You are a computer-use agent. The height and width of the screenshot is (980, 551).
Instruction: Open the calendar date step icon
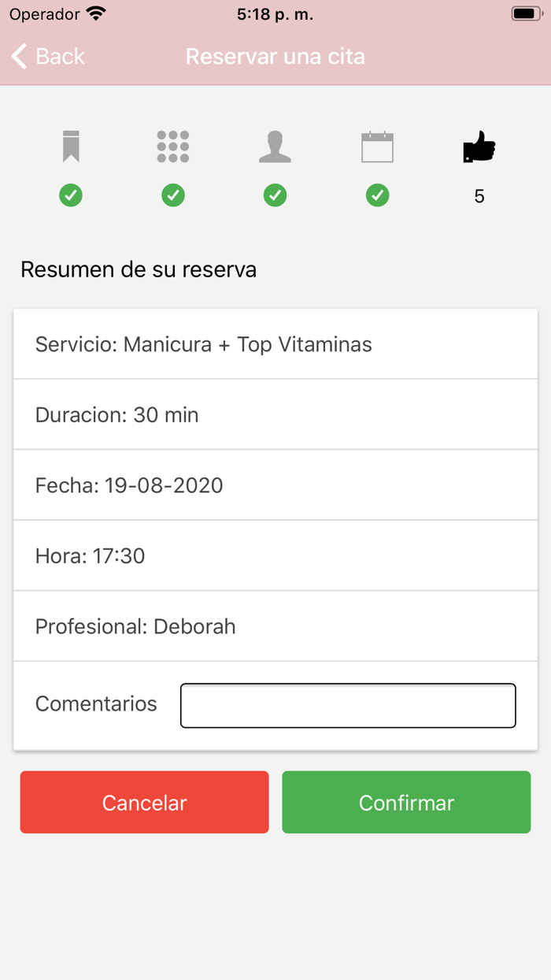click(x=377, y=147)
